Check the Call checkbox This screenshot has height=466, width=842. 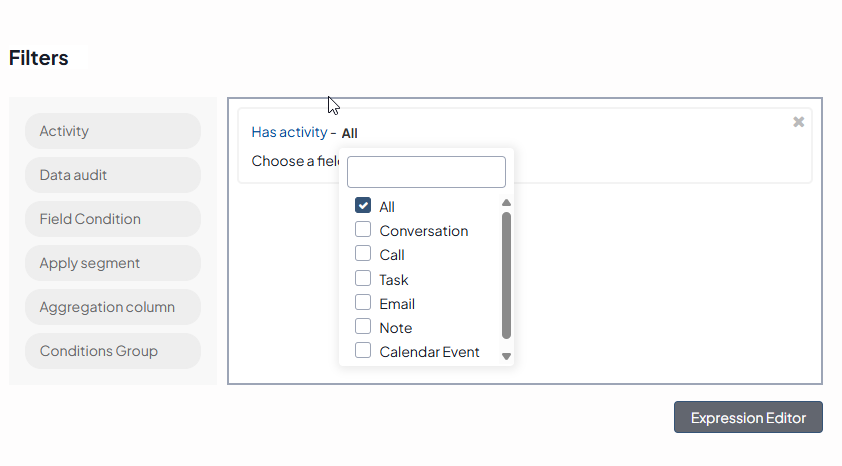(363, 254)
